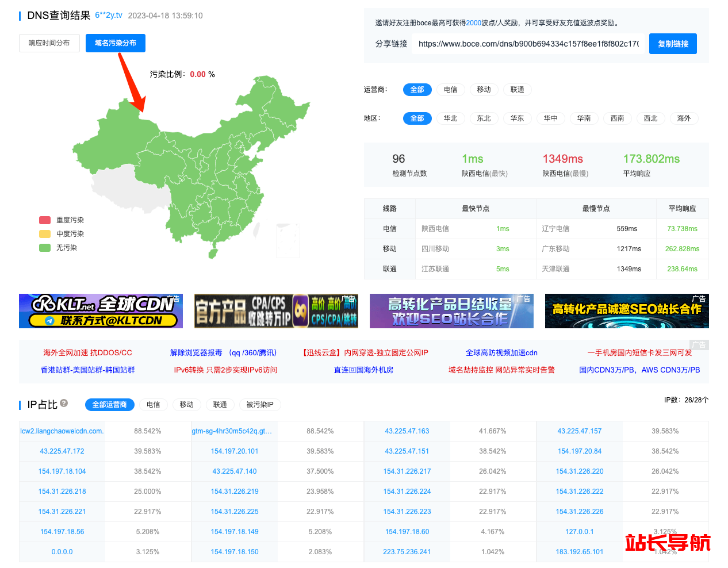Click the green 无污染 legend swatch

click(45, 248)
